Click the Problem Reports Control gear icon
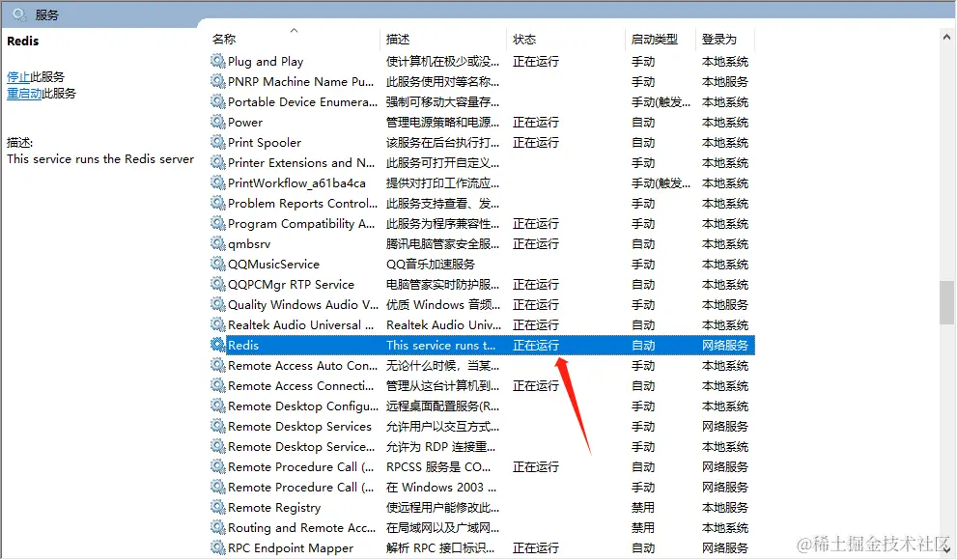The image size is (957, 560). click(218, 203)
